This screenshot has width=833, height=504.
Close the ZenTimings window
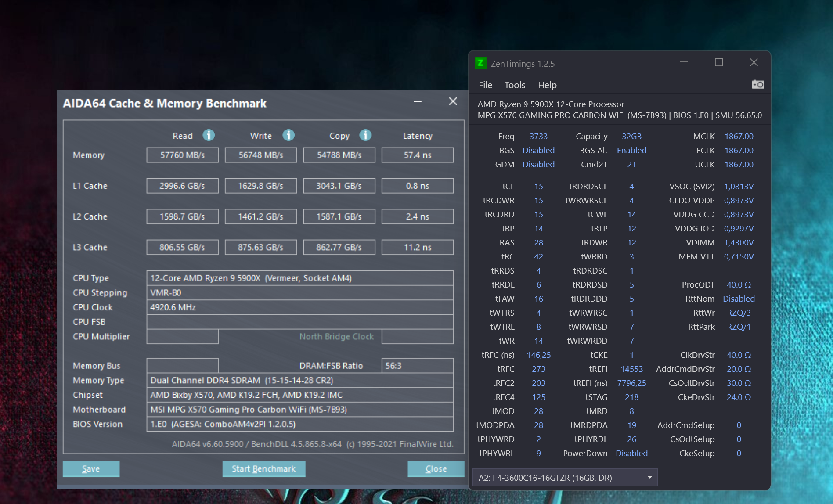754,62
